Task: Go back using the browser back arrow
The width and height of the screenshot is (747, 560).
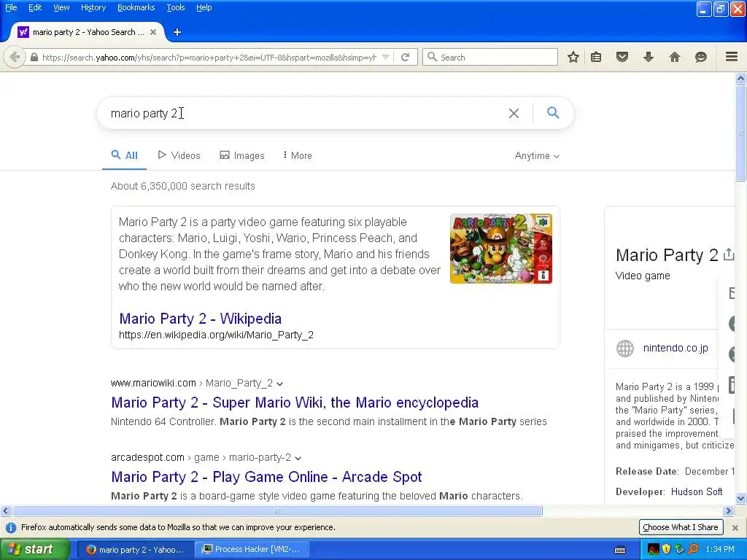Action: click(15, 57)
